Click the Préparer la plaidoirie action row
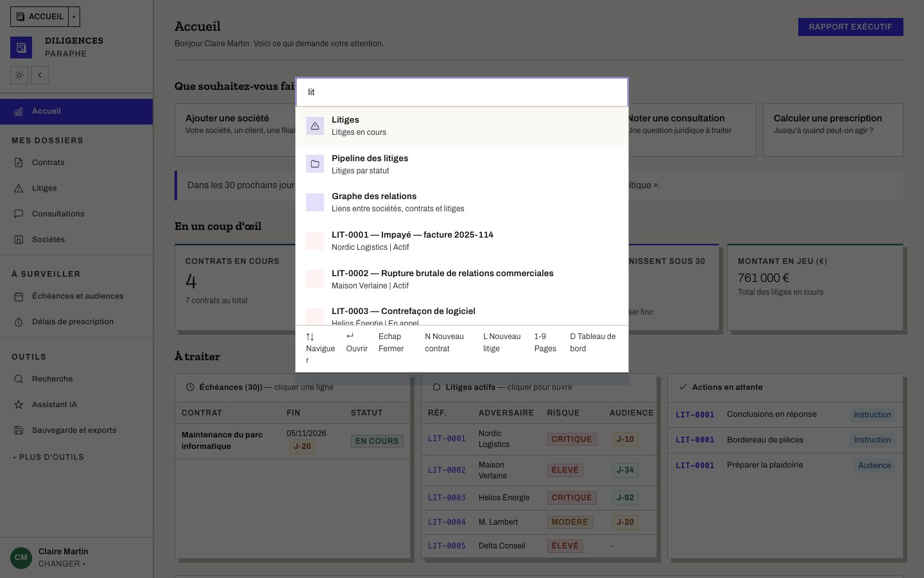Image resolution: width=924 pixels, height=578 pixels. click(785, 465)
